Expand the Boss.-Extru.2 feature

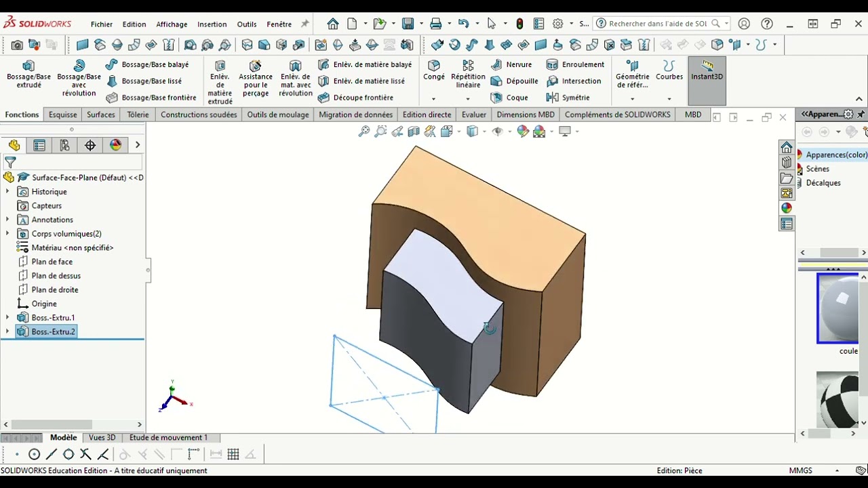(7, 331)
